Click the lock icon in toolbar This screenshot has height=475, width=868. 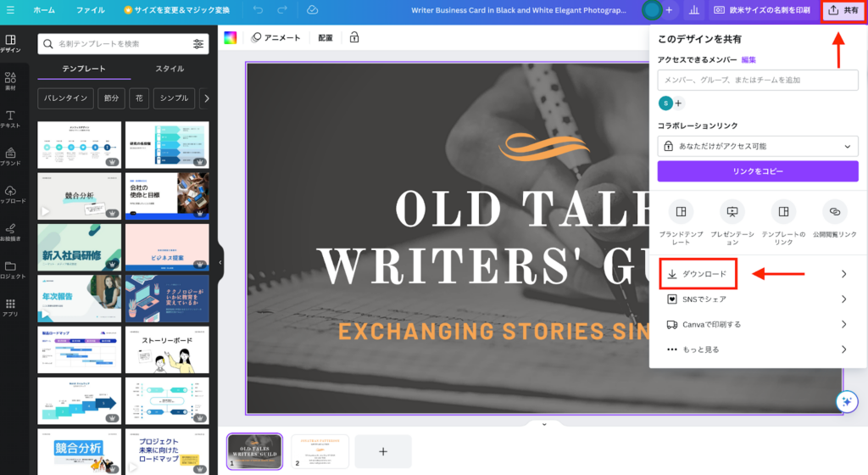pos(353,38)
